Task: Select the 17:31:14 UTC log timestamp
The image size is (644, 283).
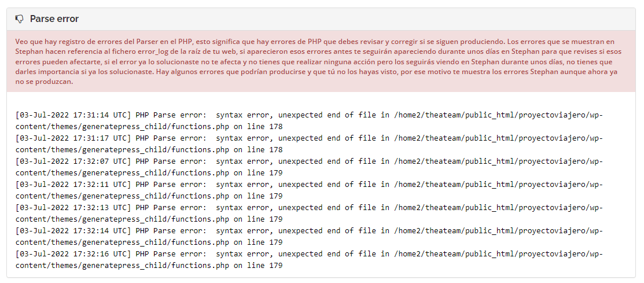Action: click(x=73, y=115)
